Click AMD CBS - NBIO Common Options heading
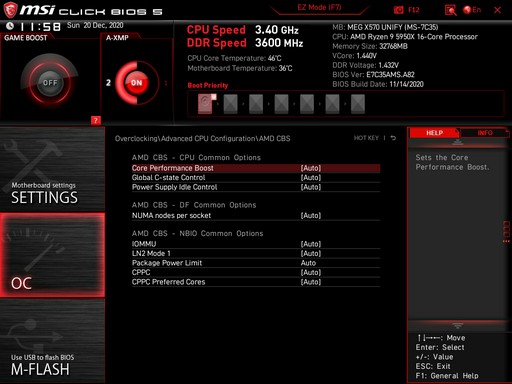The image size is (512, 384). (x=197, y=233)
